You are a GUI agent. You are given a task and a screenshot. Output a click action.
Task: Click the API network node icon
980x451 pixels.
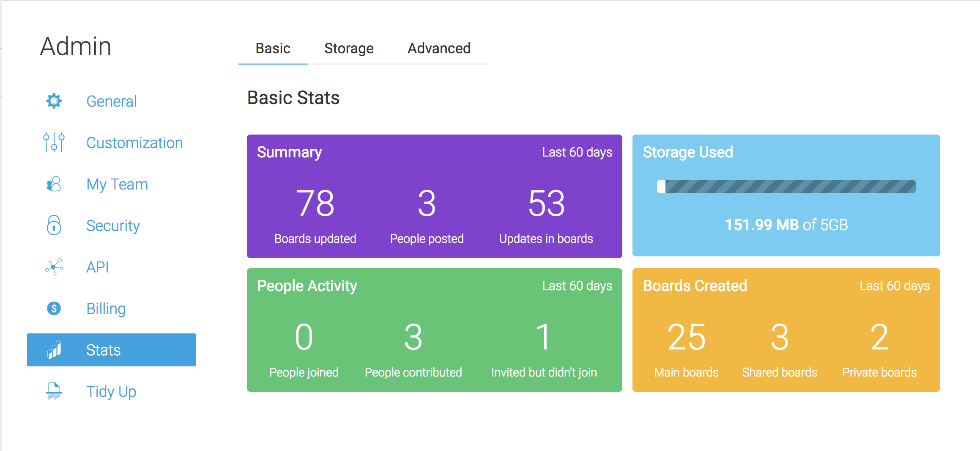pyautogui.click(x=54, y=267)
